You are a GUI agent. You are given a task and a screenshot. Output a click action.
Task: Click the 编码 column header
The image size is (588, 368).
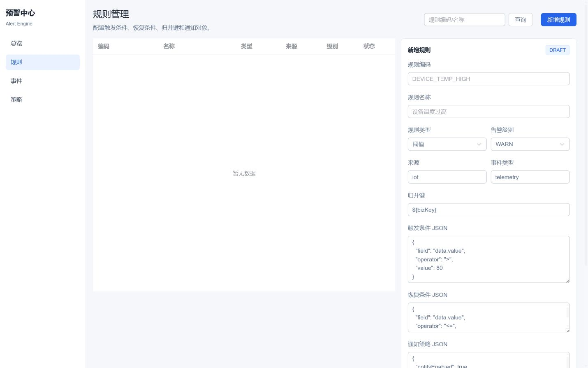(104, 47)
